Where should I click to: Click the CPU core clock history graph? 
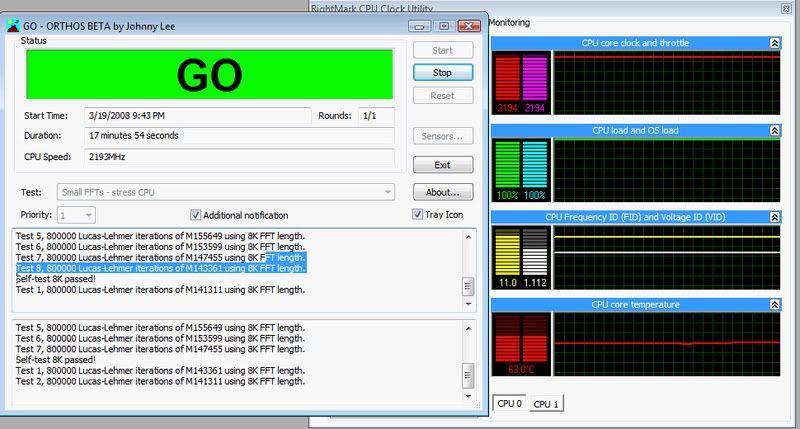pyautogui.click(x=667, y=83)
